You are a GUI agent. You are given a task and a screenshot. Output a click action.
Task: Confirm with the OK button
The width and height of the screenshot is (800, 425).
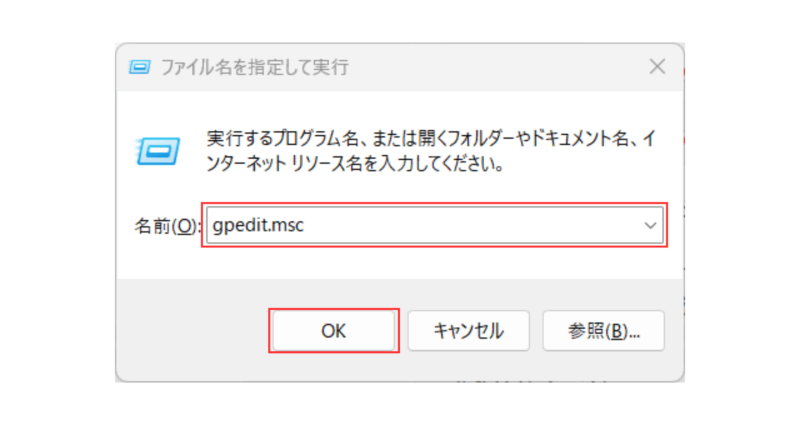[334, 331]
